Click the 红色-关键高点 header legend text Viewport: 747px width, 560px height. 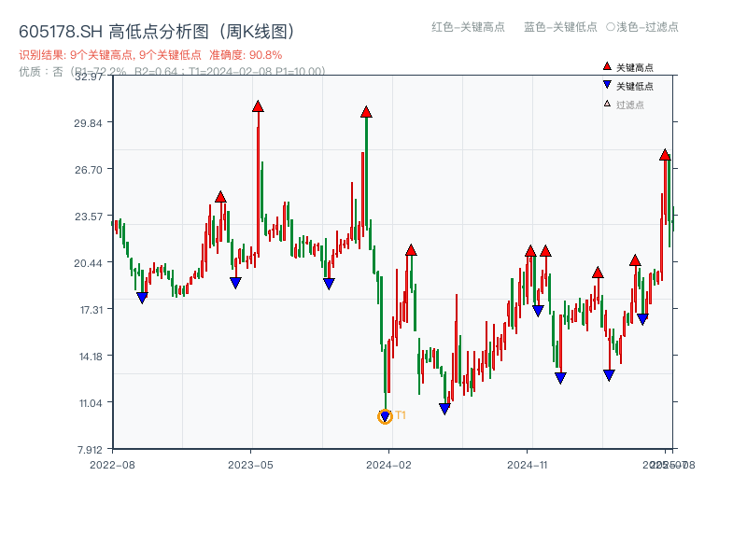469,27
